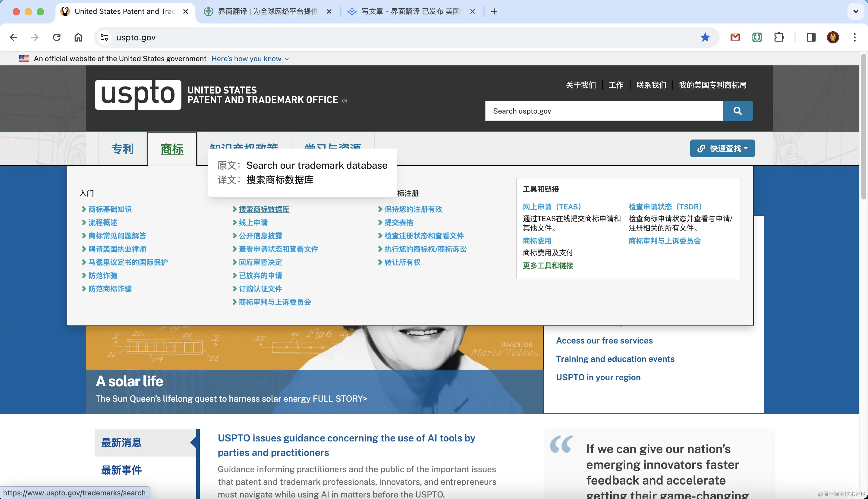868x499 pixels.
Task: Open the extensions puzzle-piece icon
Action: 779,37
